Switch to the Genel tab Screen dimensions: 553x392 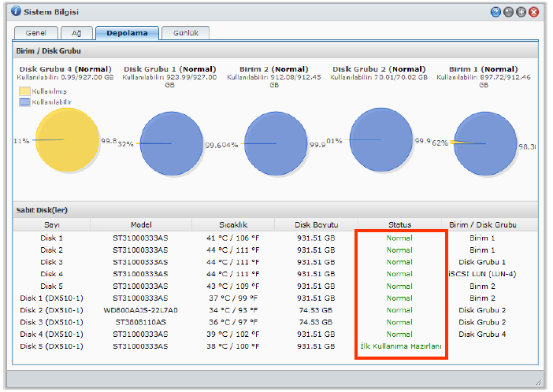tap(36, 33)
